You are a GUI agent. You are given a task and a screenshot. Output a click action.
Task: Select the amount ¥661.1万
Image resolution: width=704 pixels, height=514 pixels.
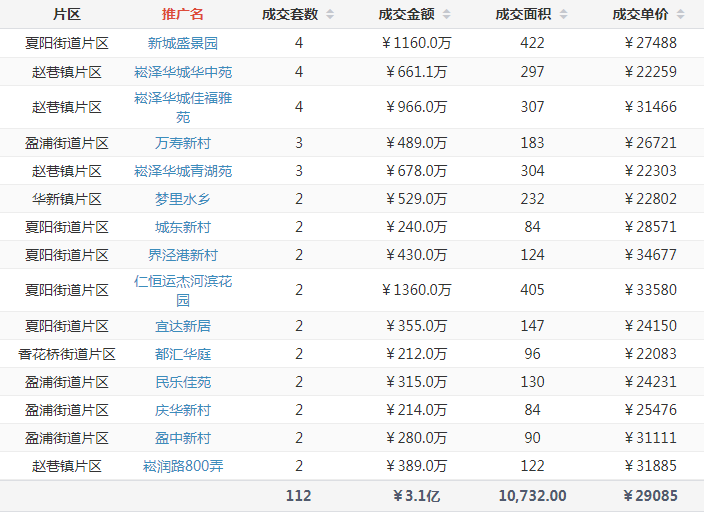[x=416, y=72]
